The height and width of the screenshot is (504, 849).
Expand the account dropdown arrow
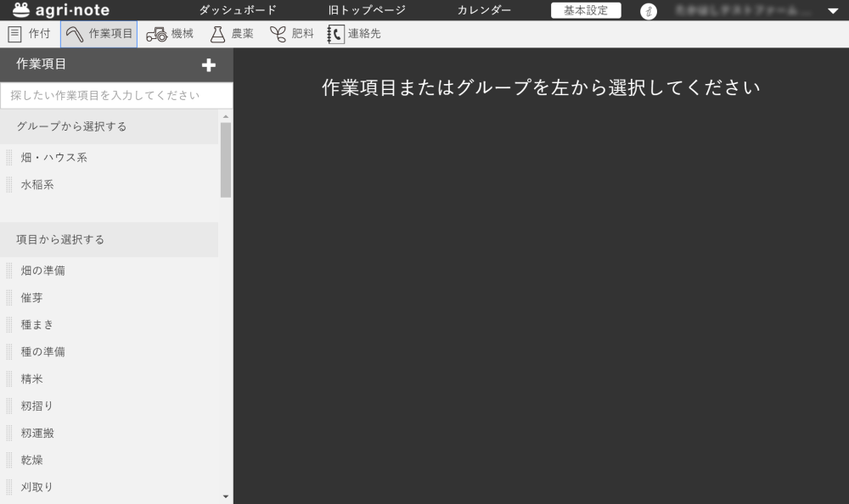click(x=832, y=11)
